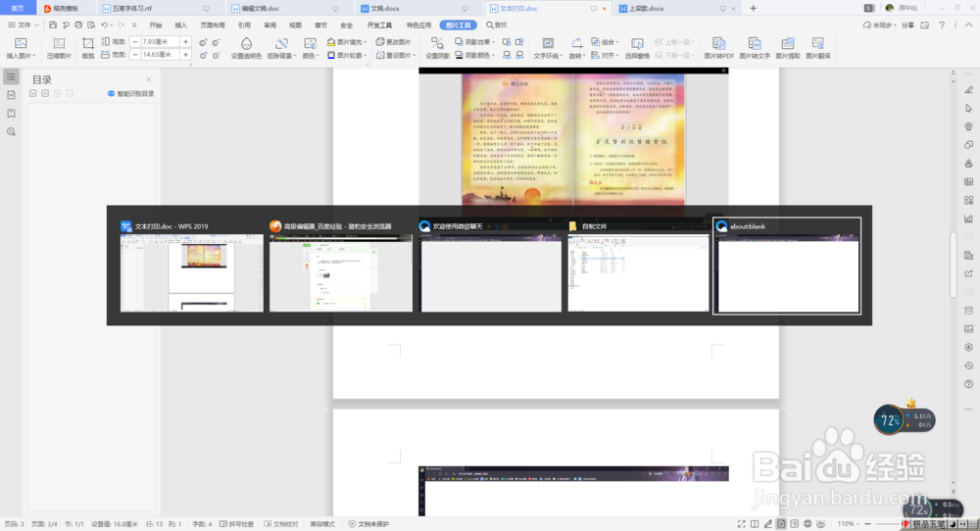Click the web layout globe icon in status bar
This screenshot has height=531, width=980.
pos(808,523)
